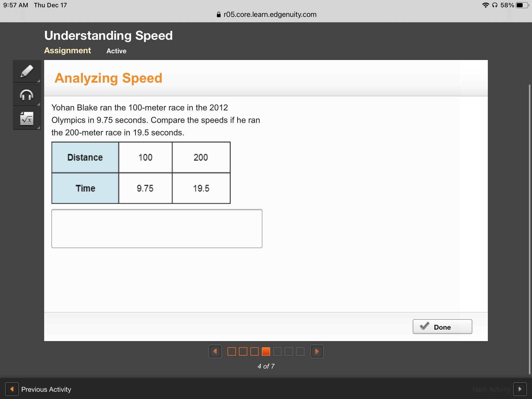Viewport: 532px width, 399px height.
Task: Go to question 2 square
Action: tap(243, 351)
